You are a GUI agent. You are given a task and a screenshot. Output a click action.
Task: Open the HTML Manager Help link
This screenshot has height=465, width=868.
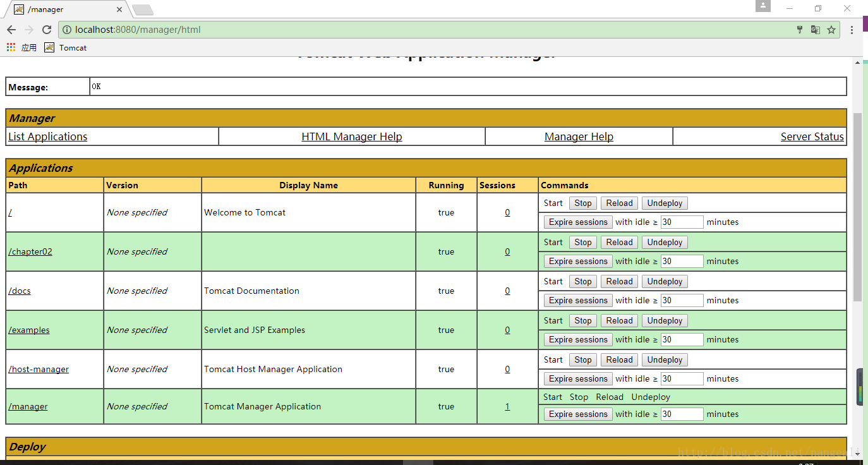coord(352,136)
